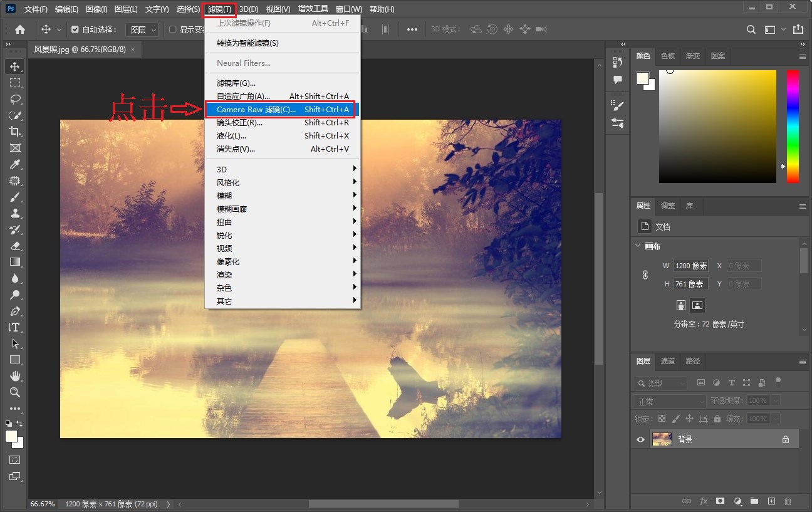Select the Eyedropper tool

coord(15,164)
